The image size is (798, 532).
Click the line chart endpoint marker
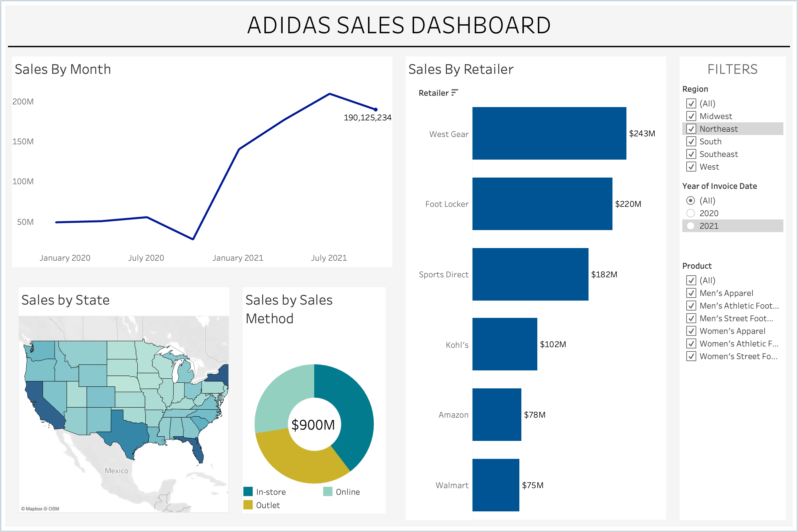pos(376,110)
